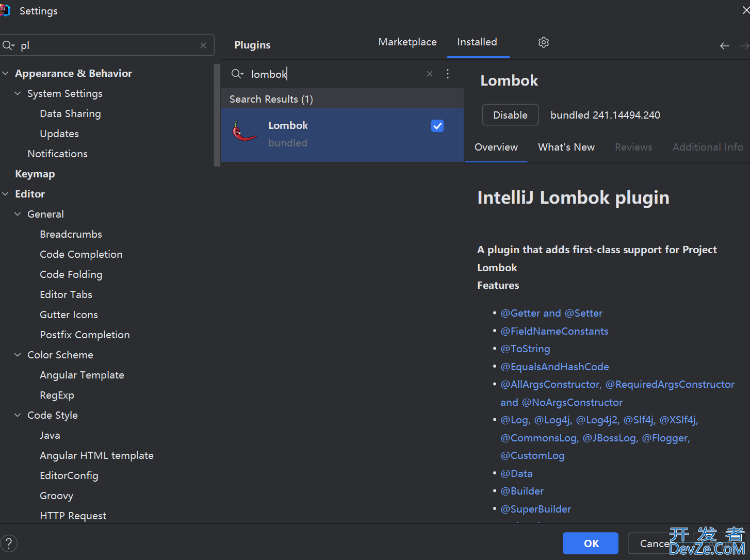The height and width of the screenshot is (560, 750).
Task: Navigate back with the left arrow
Action: [x=724, y=46]
